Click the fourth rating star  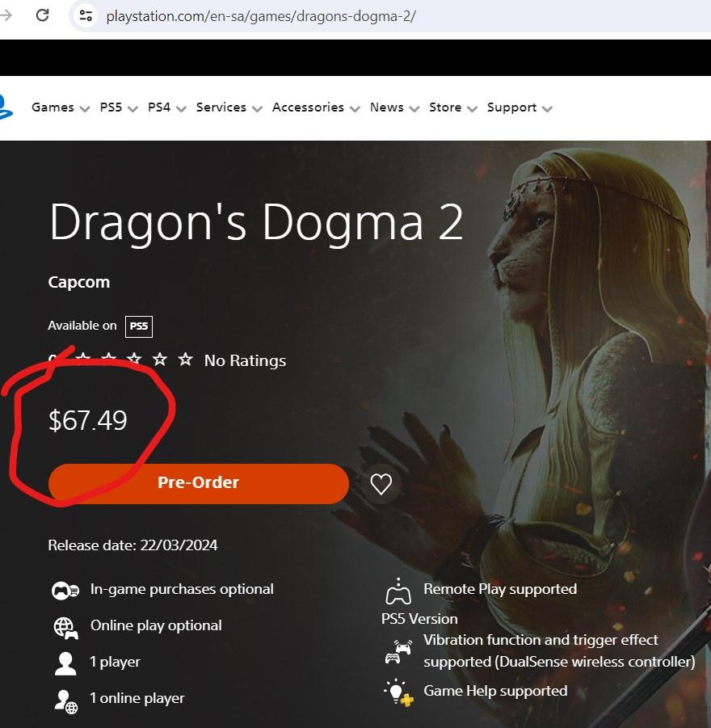pyautogui.click(x=160, y=359)
